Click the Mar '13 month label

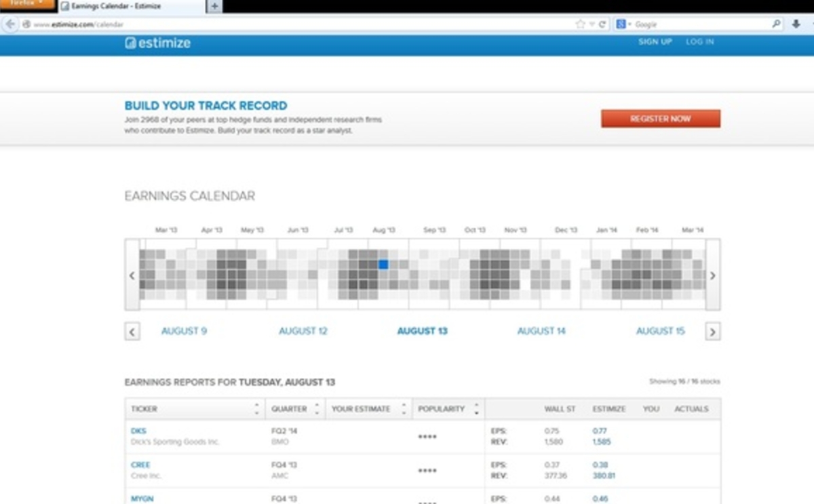(166, 231)
